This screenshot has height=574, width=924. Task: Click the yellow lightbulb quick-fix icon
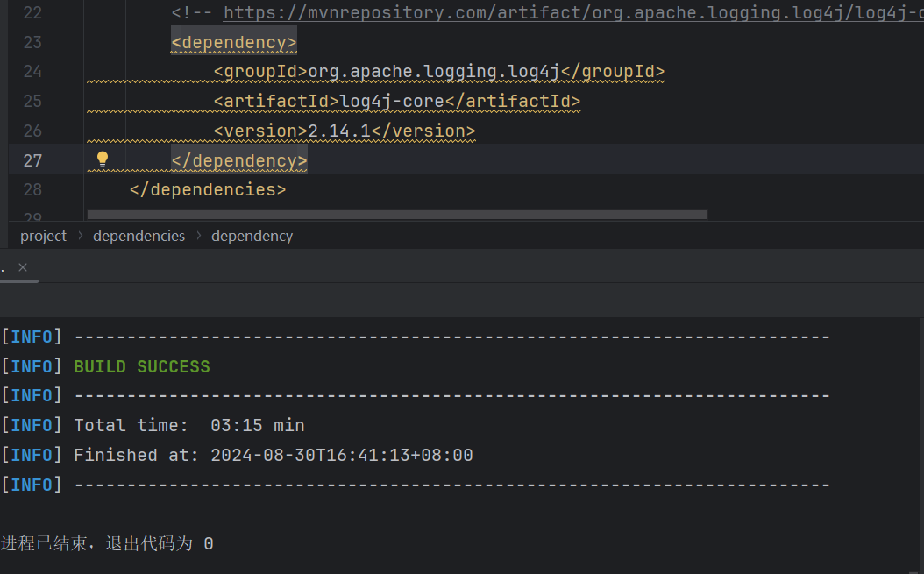(103, 159)
